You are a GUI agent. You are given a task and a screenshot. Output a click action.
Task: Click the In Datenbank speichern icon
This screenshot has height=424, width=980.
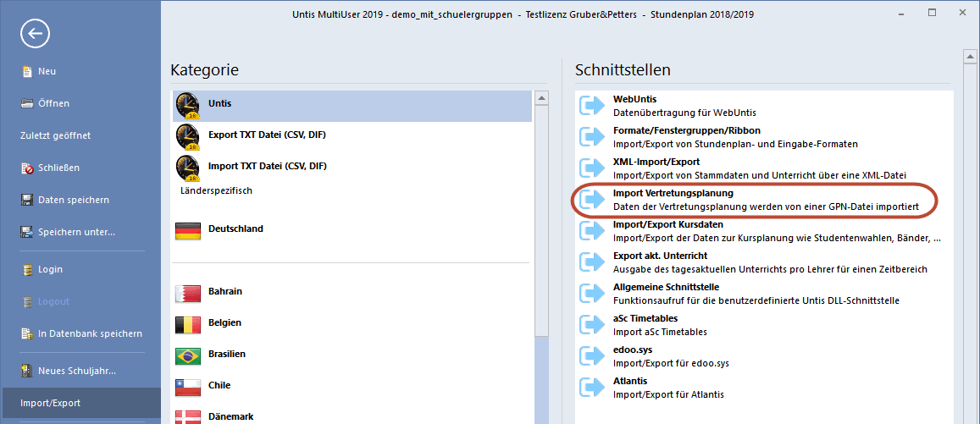[x=27, y=334]
